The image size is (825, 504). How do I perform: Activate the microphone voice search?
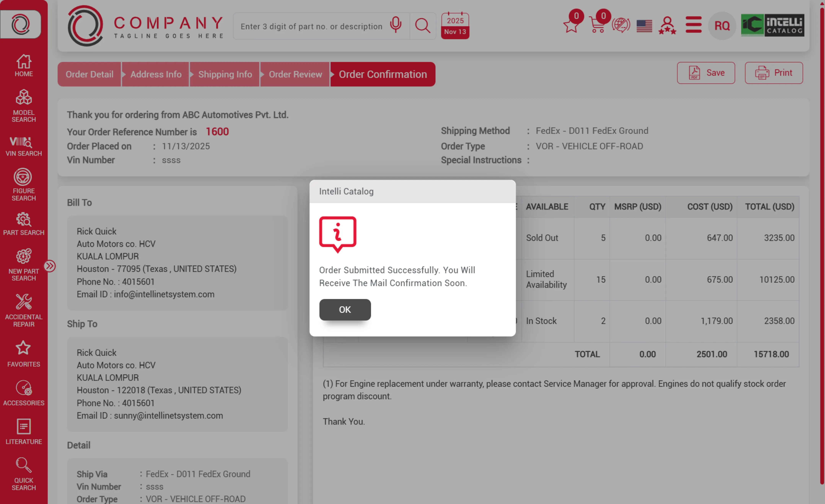point(395,26)
